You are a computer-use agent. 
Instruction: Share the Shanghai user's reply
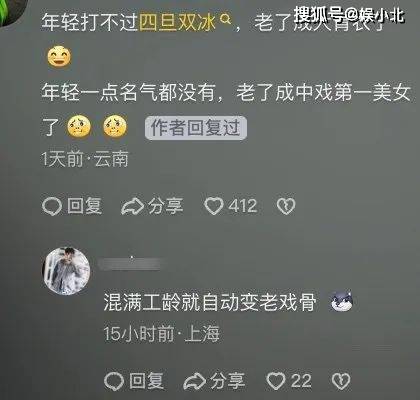click(214, 381)
